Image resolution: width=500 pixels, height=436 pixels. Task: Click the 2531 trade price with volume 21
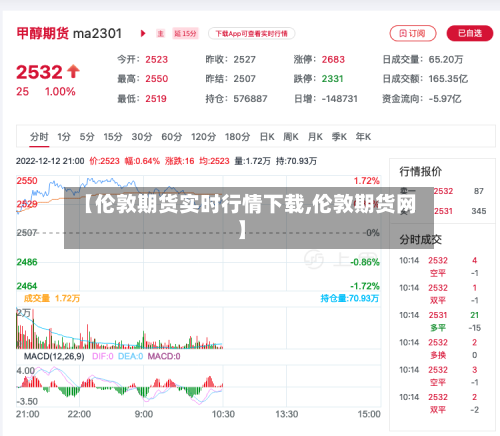438,315
